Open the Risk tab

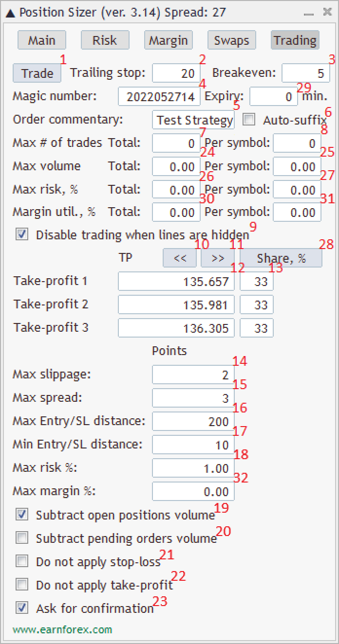[105, 40]
